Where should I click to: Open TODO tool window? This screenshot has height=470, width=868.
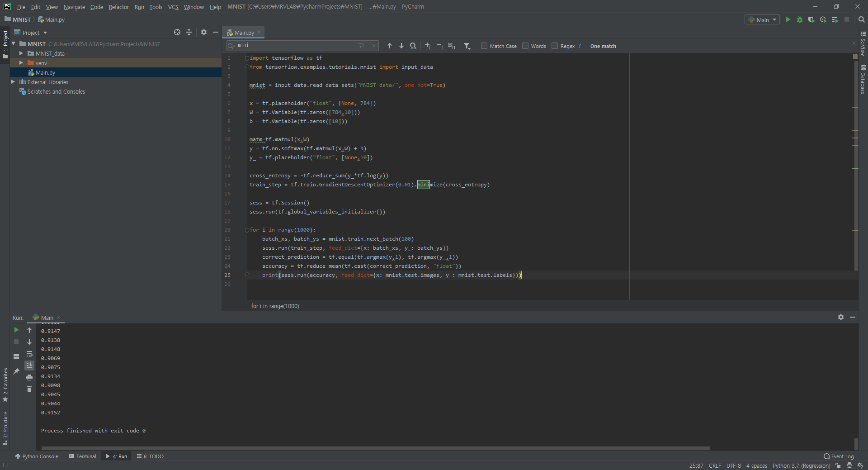[x=151, y=456]
